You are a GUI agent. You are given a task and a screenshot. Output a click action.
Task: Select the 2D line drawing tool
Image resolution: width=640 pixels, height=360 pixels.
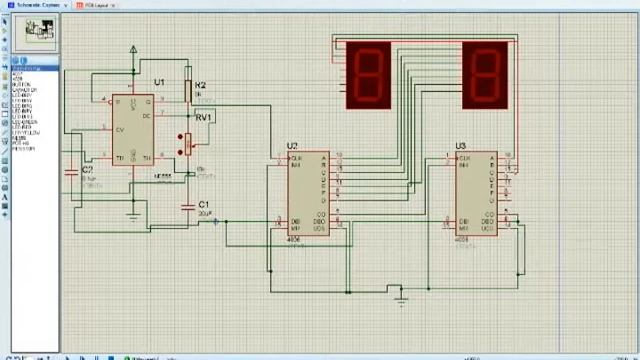tap(5, 152)
